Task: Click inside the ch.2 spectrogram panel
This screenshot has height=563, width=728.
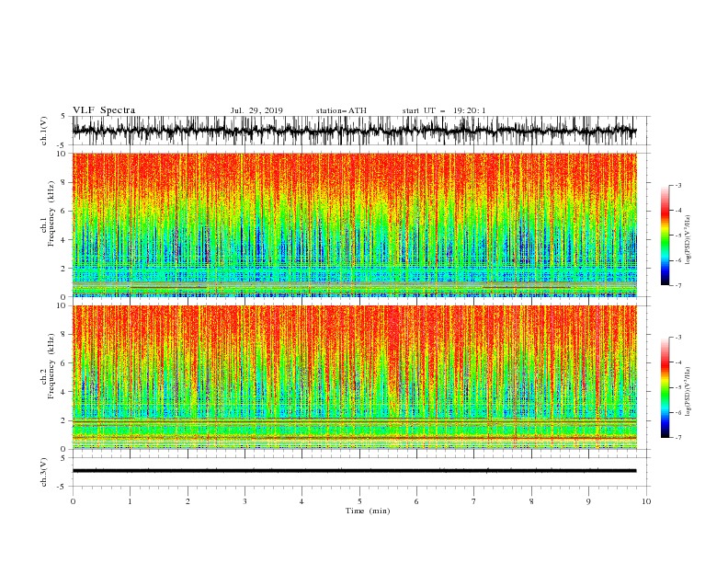Action: point(354,377)
